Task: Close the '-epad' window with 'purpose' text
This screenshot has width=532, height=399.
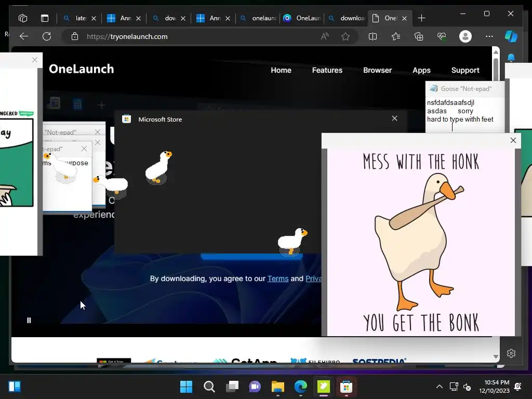Action: 84,149
